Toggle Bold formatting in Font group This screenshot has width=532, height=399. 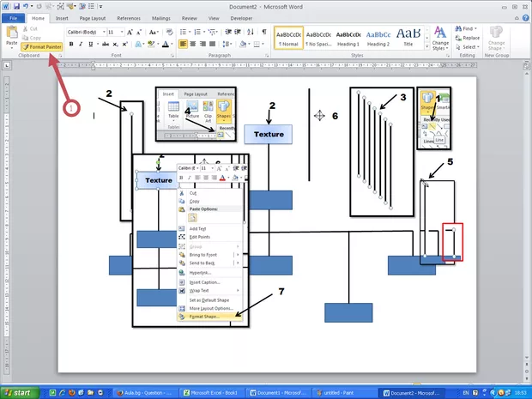pyautogui.click(x=72, y=44)
